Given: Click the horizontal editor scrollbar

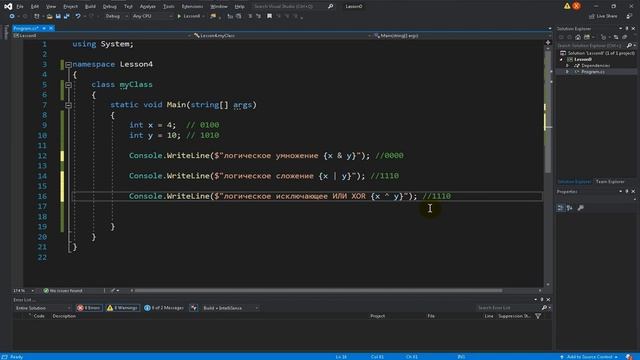Looking at the screenshot, I should point(318,291).
